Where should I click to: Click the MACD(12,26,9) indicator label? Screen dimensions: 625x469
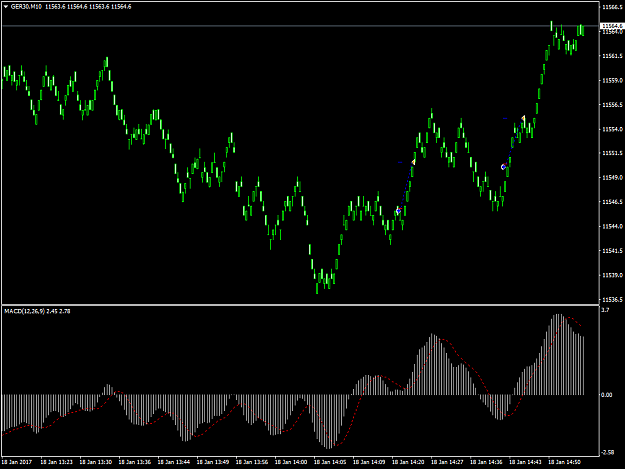pos(25,311)
